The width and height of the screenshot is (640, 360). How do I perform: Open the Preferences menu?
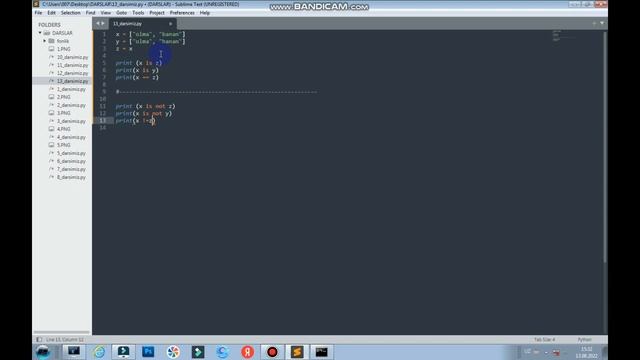pos(182,13)
